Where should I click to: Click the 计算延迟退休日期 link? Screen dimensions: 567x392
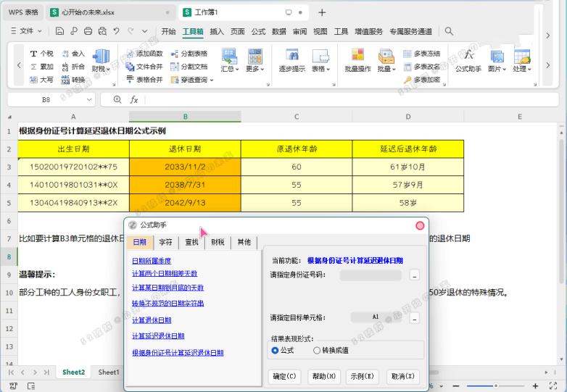coord(158,336)
